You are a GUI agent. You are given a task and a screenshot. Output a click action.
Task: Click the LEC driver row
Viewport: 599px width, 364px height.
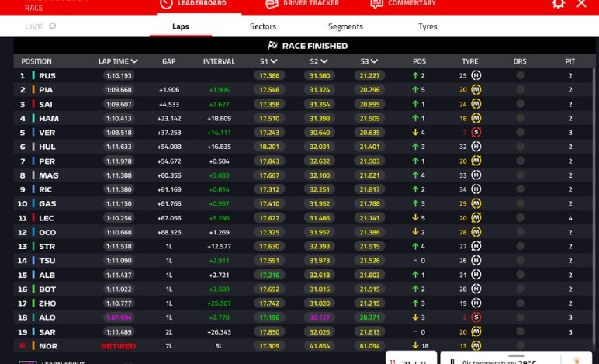coord(47,218)
